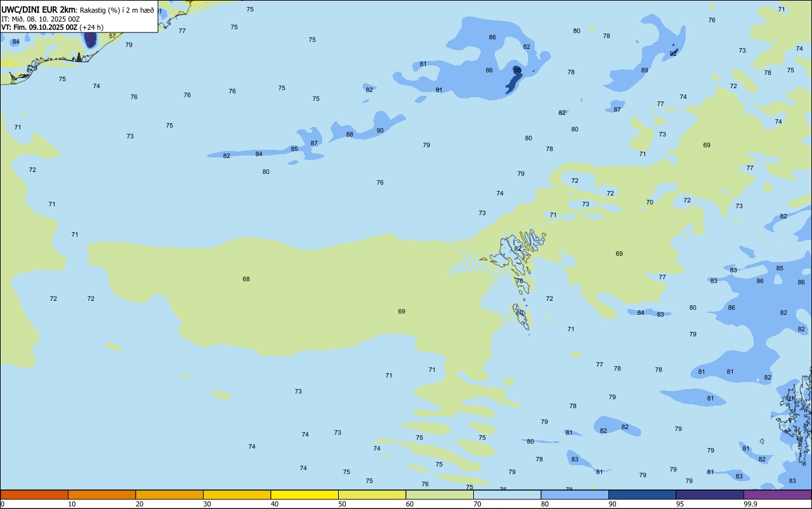Click the map value 88
This screenshot has height=509, width=812.
(350, 135)
